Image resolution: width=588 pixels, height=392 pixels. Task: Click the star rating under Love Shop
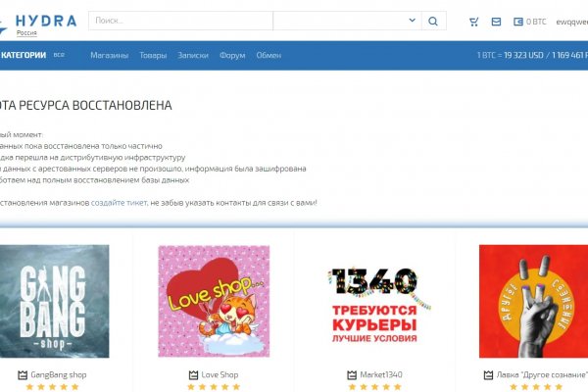coord(213,387)
